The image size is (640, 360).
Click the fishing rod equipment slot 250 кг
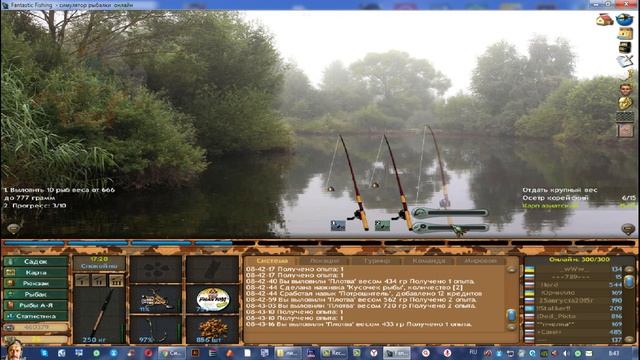click(99, 315)
